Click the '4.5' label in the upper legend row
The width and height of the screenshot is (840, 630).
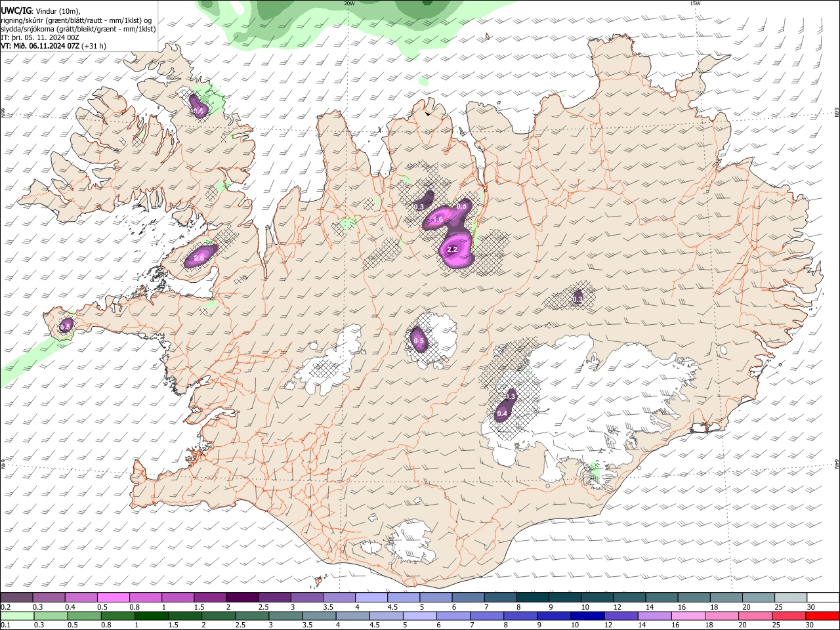[x=392, y=607]
